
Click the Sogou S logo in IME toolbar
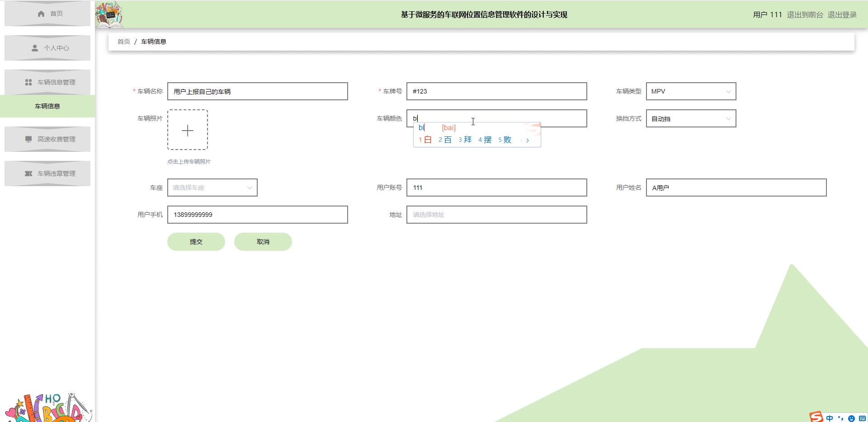[x=816, y=417]
